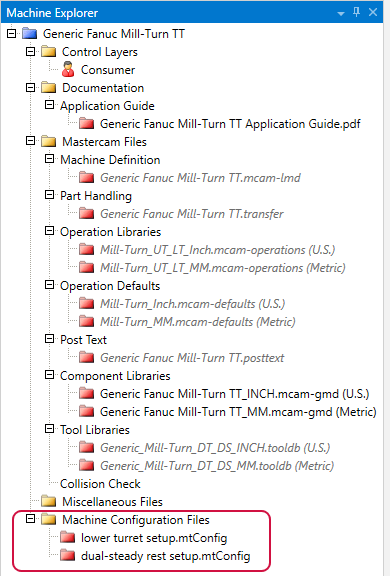Image resolution: width=390 pixels, height=576 pixels.
Task: Select the 'Tool Libraries' label
Action: click(x=95, y=430)
